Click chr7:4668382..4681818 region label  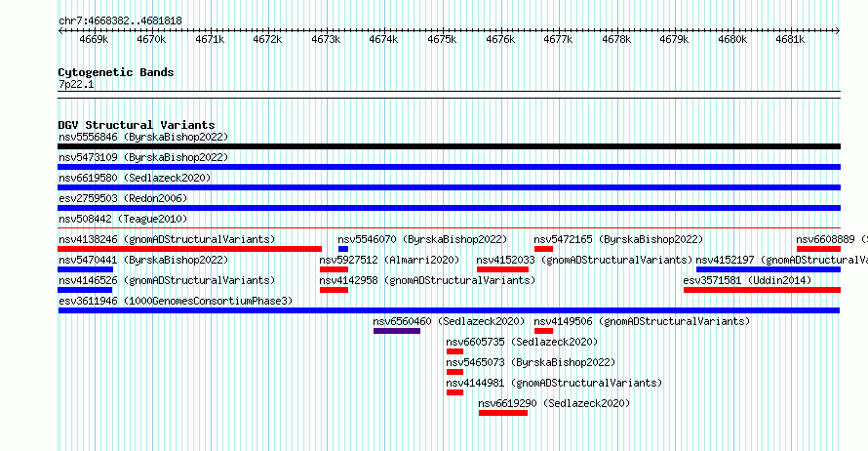[x=120, y=20]
